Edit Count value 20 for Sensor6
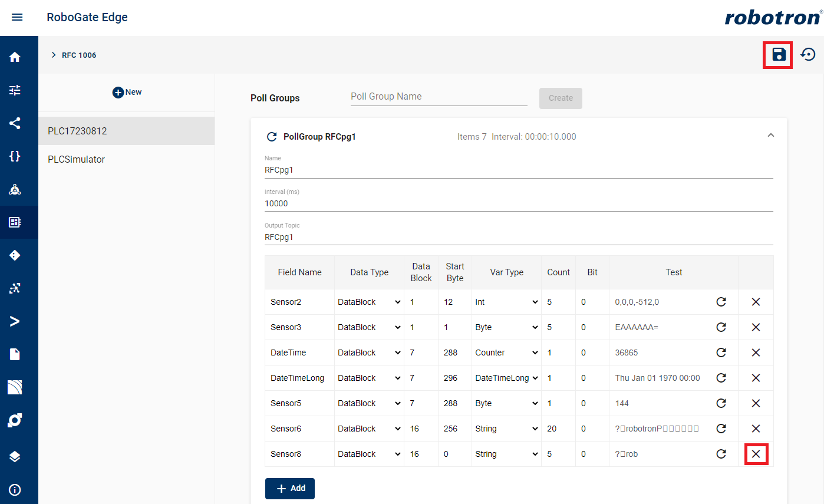 [558, 429]
